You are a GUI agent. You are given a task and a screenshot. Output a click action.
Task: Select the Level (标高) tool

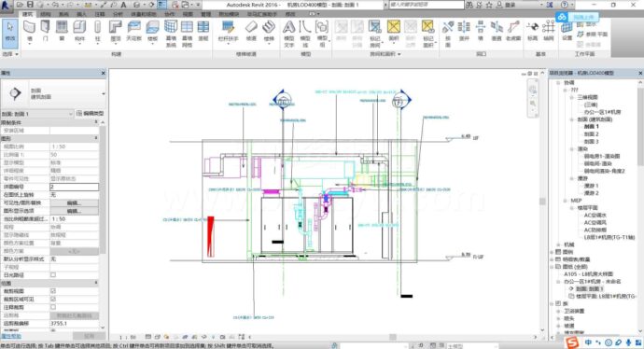point(532,32)
